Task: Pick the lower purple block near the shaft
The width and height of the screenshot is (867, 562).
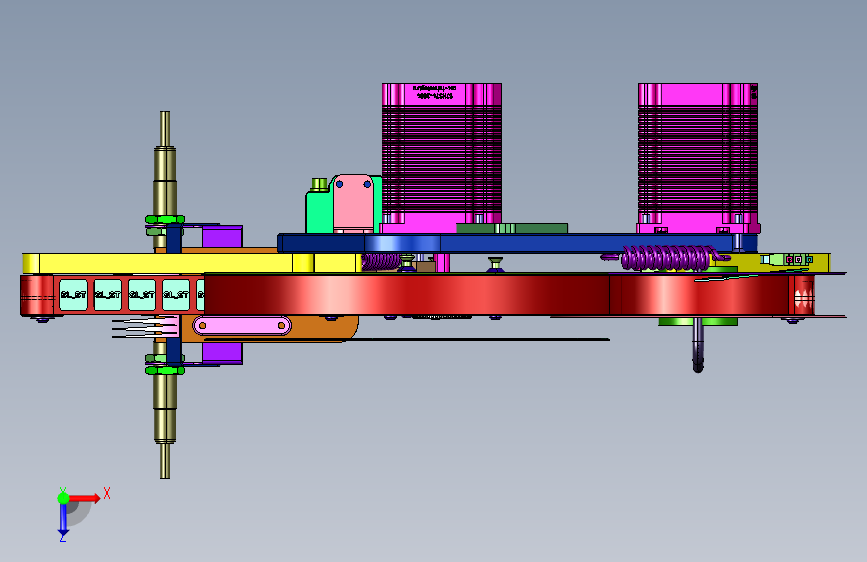Action: pos(222,353)
